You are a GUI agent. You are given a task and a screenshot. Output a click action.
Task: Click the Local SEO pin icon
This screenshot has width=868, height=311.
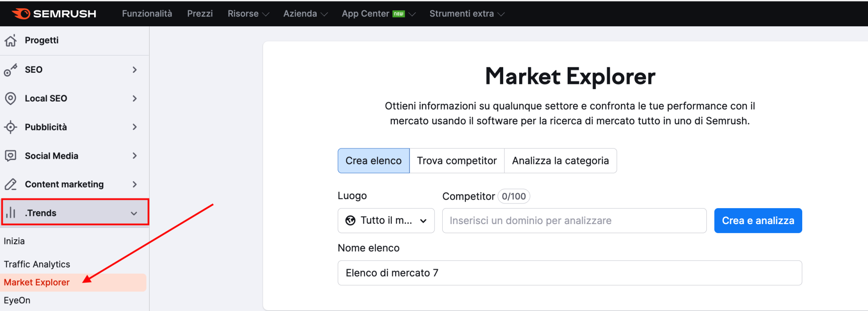click(x=11, y=99)
